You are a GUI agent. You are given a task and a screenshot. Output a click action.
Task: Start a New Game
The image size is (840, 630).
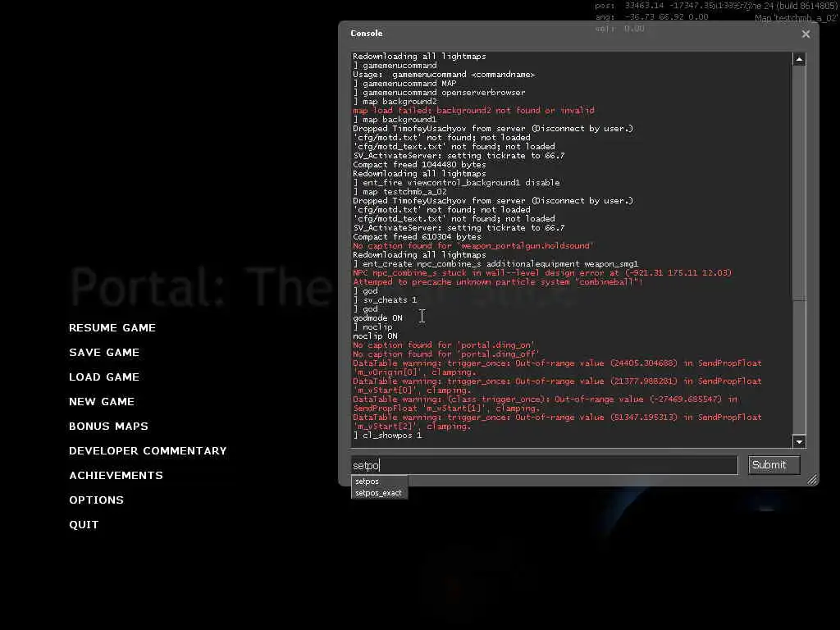click(x=101, y=402)
